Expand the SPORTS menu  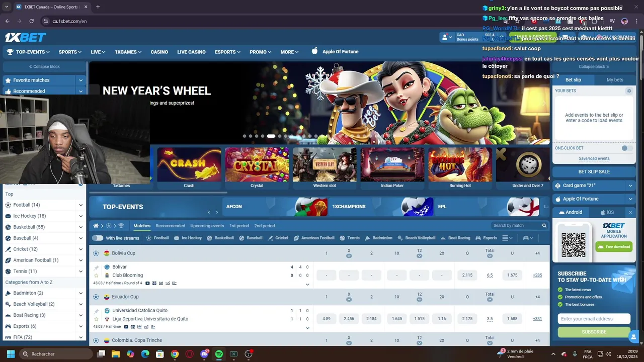pos(70,52)
